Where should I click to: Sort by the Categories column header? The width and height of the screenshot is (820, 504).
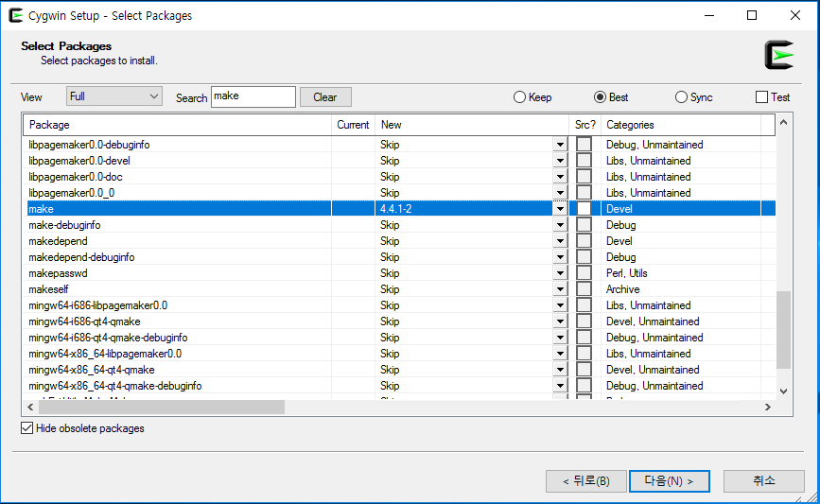(x=681, y=125)
